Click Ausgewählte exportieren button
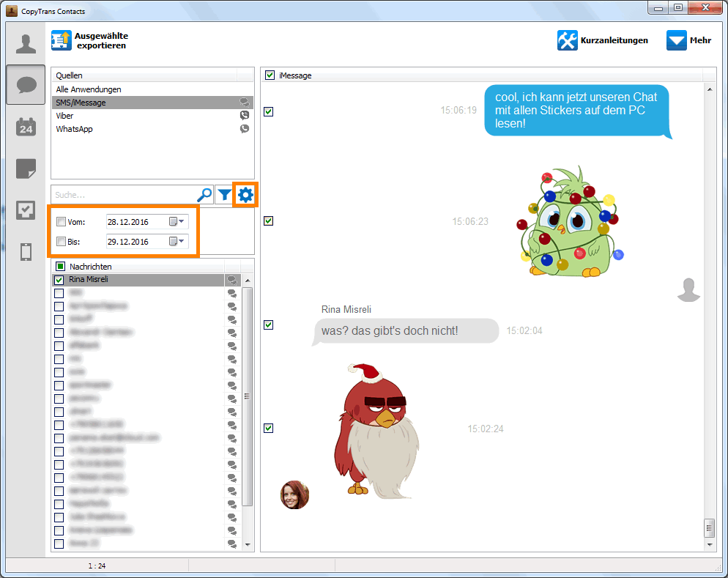Image resolution: width=728 pixels, height=578 pixels. [x=90, y=40]
